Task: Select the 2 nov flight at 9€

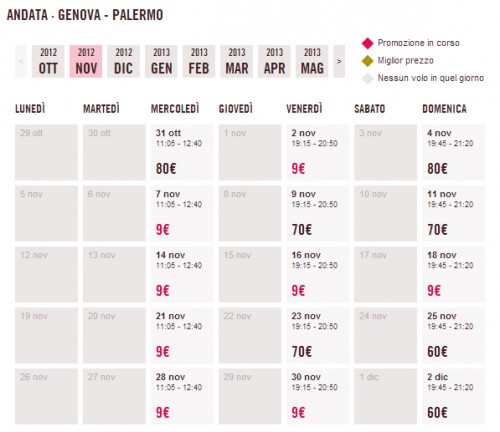Action: (317, 152)
